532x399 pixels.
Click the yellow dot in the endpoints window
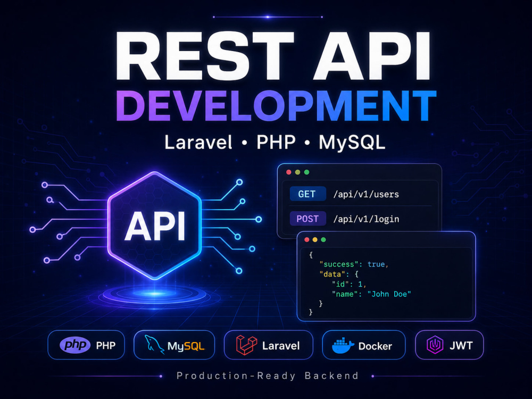tap(297, 172)
